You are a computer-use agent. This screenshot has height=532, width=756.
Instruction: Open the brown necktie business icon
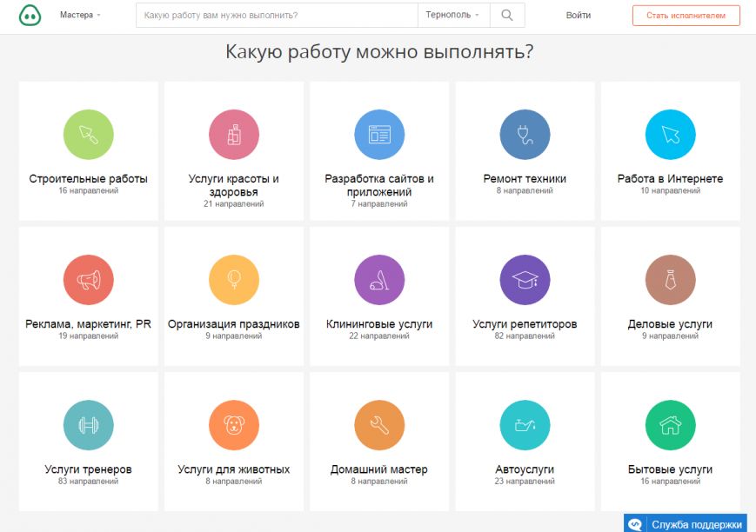670,280
